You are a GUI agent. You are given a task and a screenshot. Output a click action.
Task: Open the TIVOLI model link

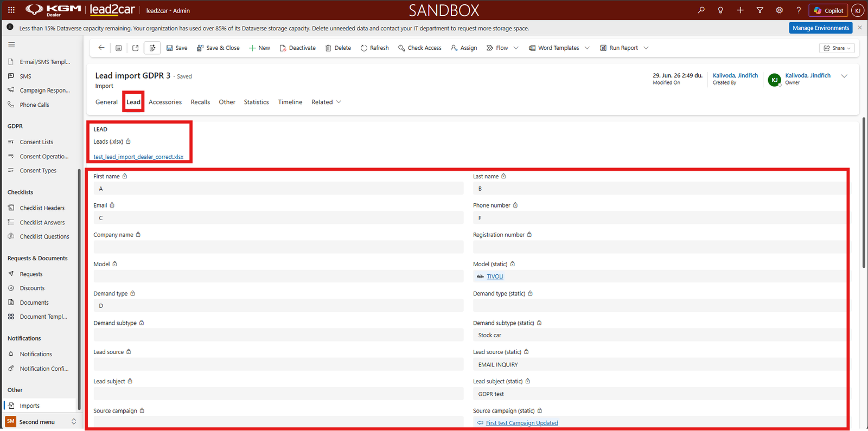(x=495, y=276)
